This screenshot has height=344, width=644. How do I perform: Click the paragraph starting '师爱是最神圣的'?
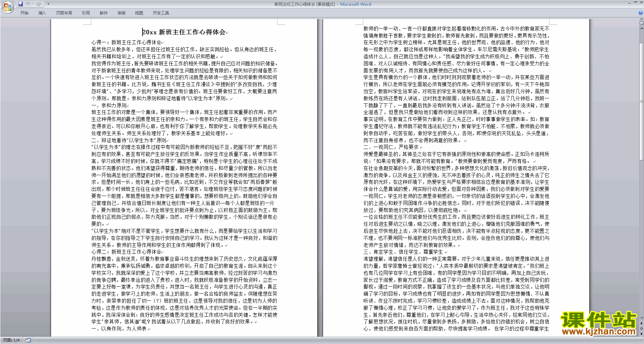coord(457,157)
